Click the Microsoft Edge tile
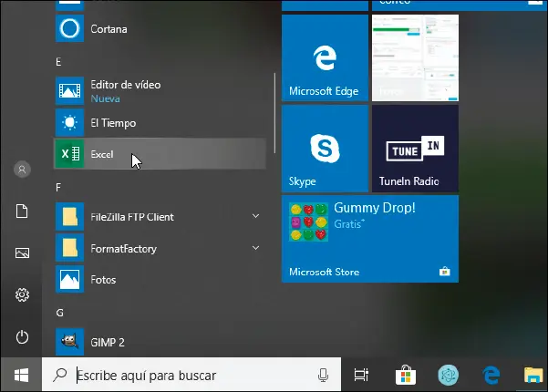548x392 pixels. click(x=323, y=59)
